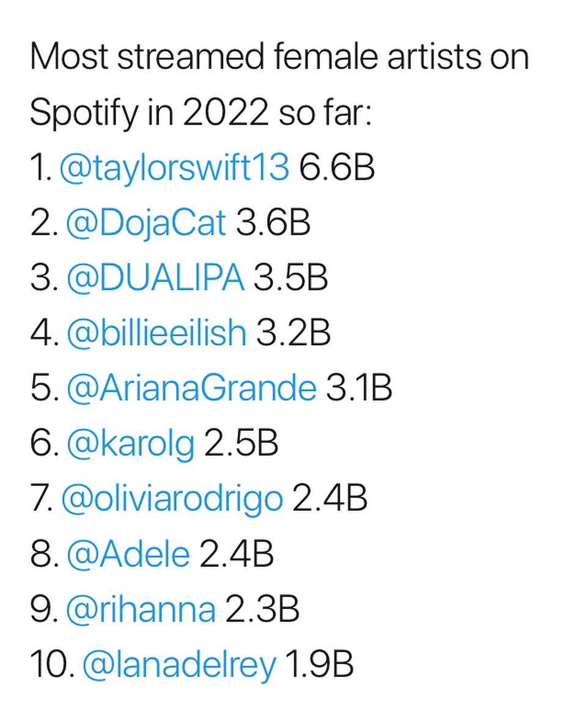Select the 1.9B figure beside lanadelrey
Image resolution: width=588 pixels, height=721 pixels.
[319, 665]
